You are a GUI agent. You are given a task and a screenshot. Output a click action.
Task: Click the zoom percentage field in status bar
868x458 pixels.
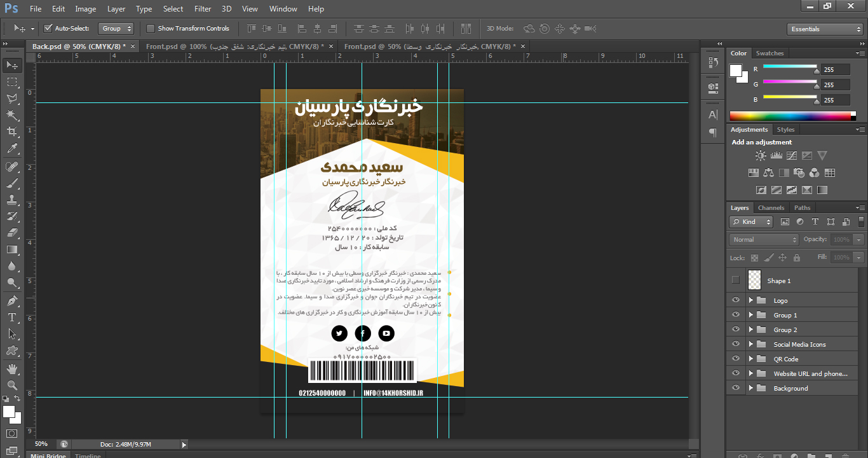(x=41, y=443)
